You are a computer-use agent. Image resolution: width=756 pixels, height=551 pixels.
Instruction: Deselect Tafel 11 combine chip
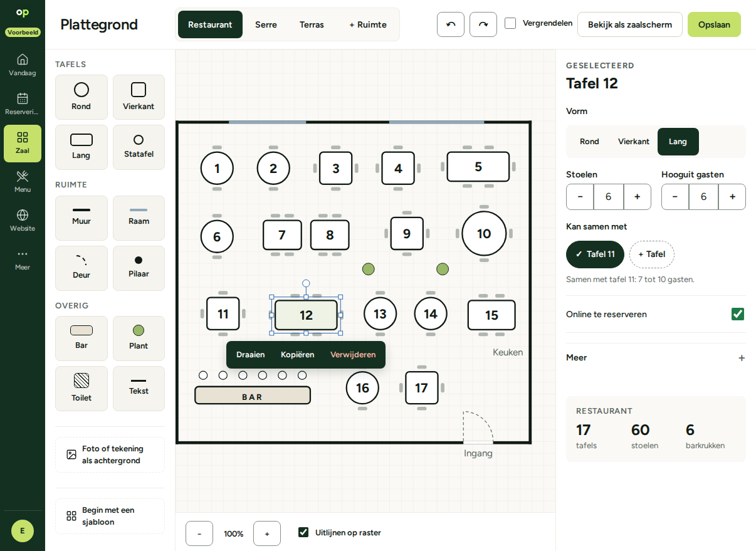point(595,255)
